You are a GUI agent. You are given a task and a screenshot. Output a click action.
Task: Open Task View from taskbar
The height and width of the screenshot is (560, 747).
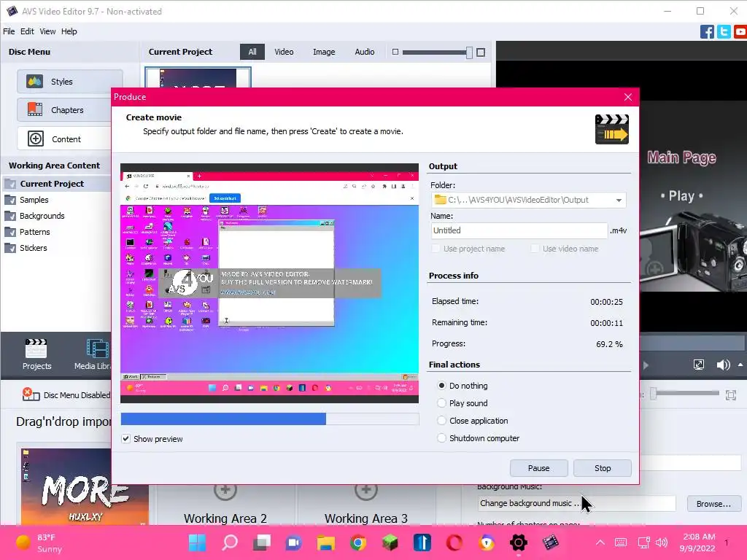tap(262, 542)
